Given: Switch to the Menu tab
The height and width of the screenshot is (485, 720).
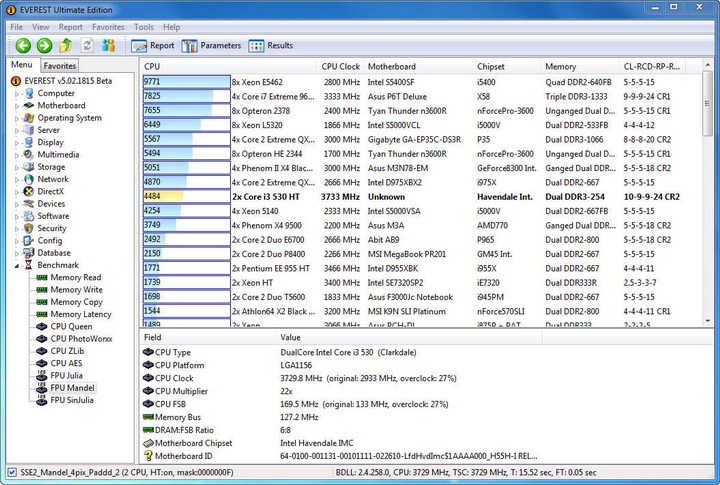Looking at the screenshot, I should click(22, 65).
